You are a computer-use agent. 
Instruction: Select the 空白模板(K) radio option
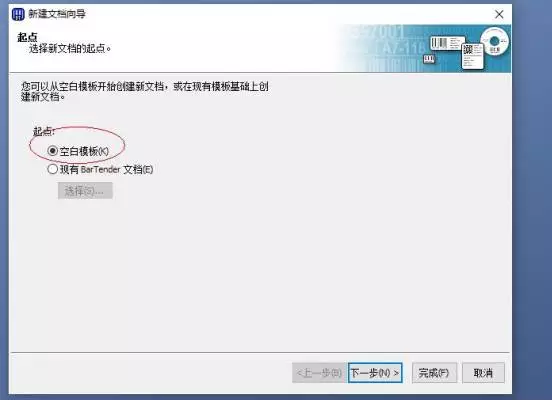coord(78,151)
